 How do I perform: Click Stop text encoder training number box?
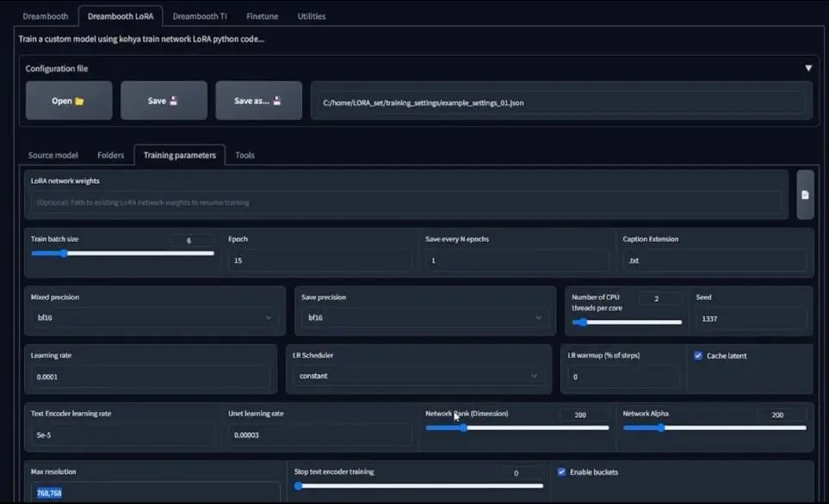(519, 473)
